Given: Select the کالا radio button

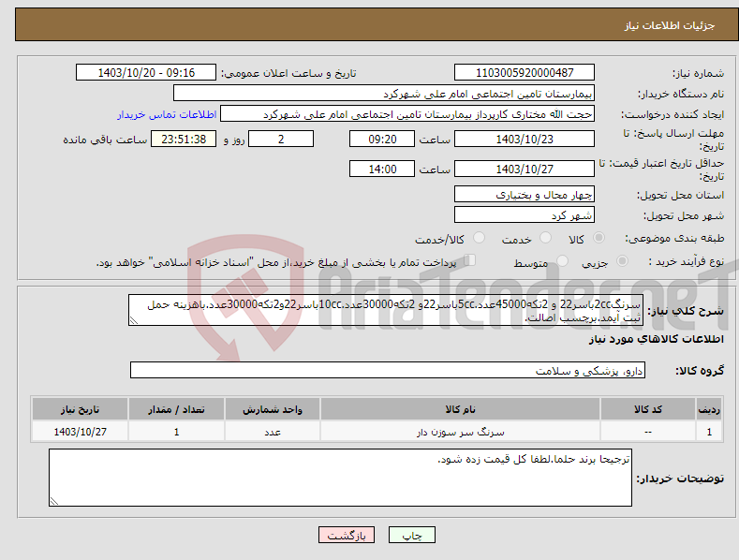Looking at the screenshot, I should (599, 238).
